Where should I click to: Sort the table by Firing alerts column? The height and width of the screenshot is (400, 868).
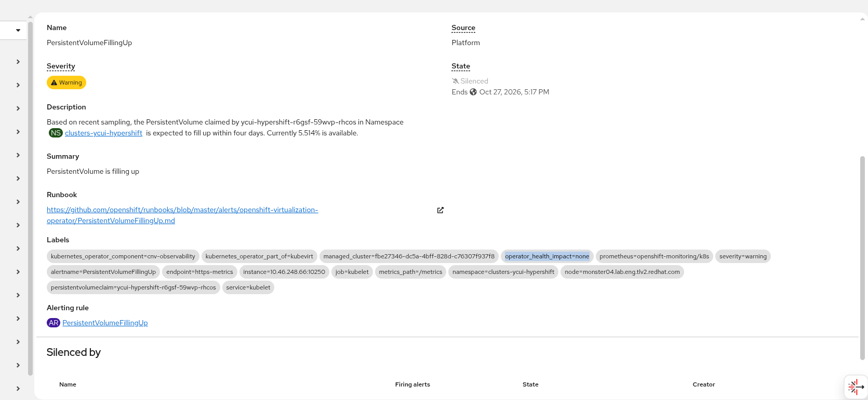click(x=412, y=384)
